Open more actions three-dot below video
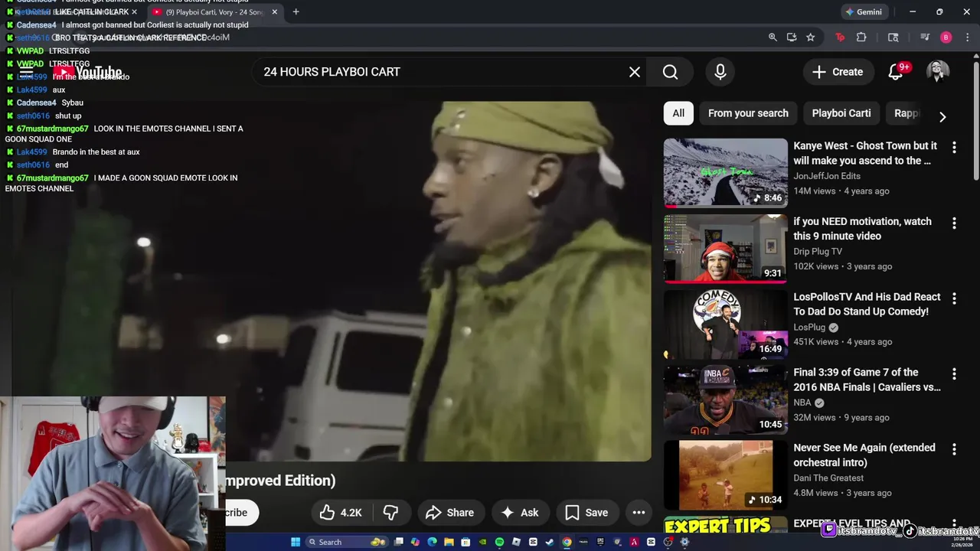Screen dimensions: 980x551 pyautogui.click(x=639, y=513)
